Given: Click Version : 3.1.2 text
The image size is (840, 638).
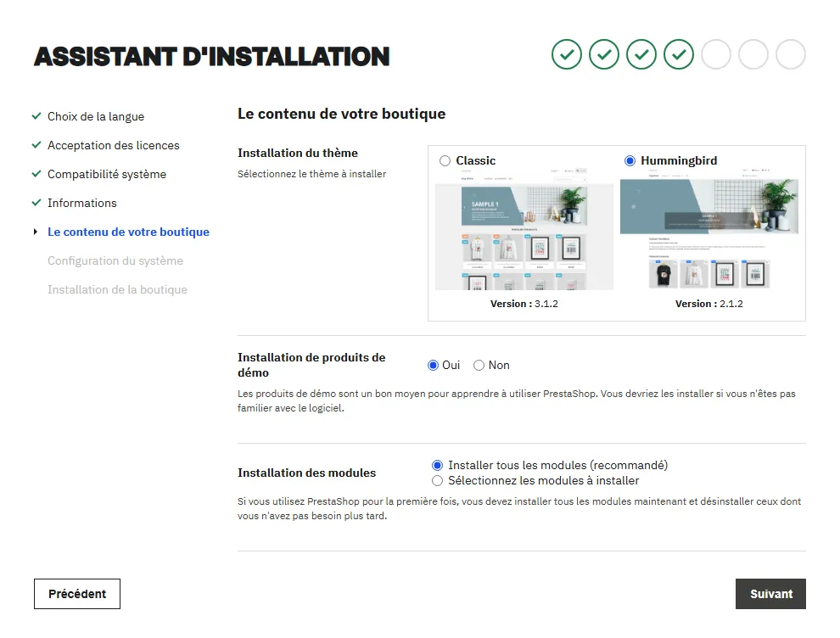Looking at the screenshot, I should point(524,304).
